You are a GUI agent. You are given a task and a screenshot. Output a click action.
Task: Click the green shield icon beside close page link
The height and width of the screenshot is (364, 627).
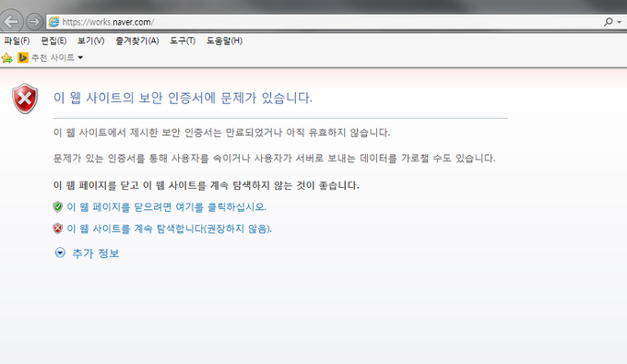point(57,207)
